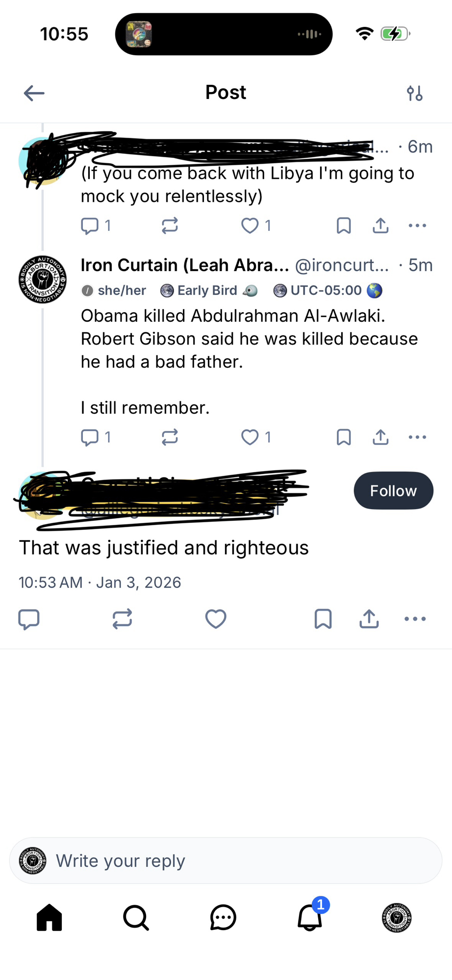Open more options on Libya post
The height and width of the screenshot is (980, 452).
[x=417, y=226]
